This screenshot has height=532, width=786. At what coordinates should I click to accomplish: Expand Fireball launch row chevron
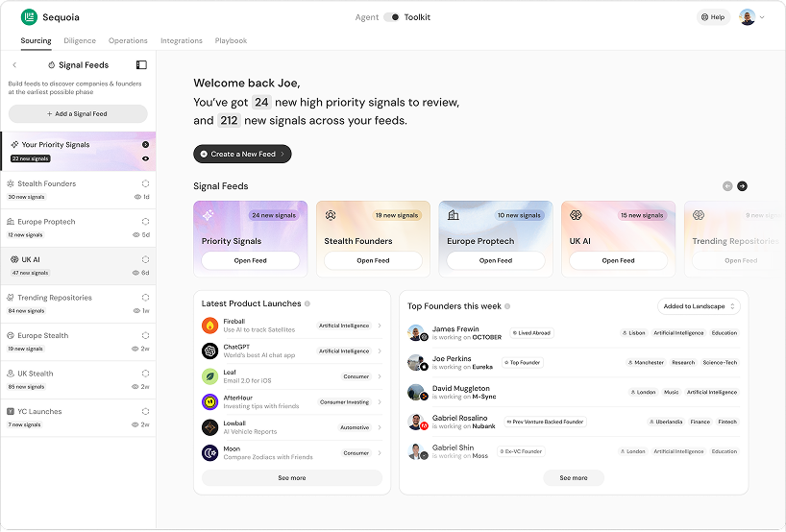click(380, 326)
